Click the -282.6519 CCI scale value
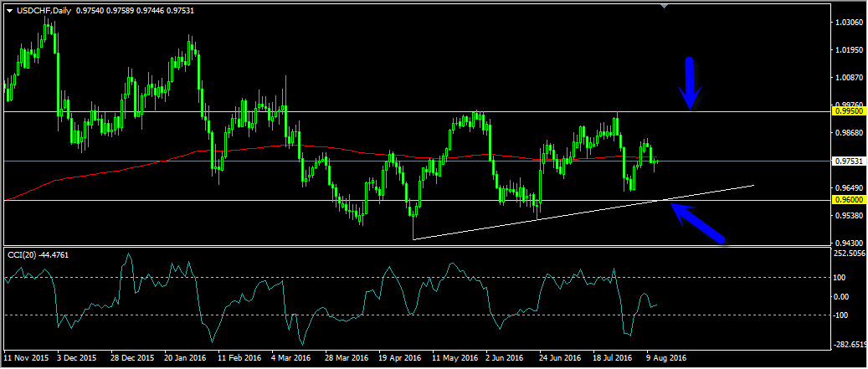 point(850,345)
